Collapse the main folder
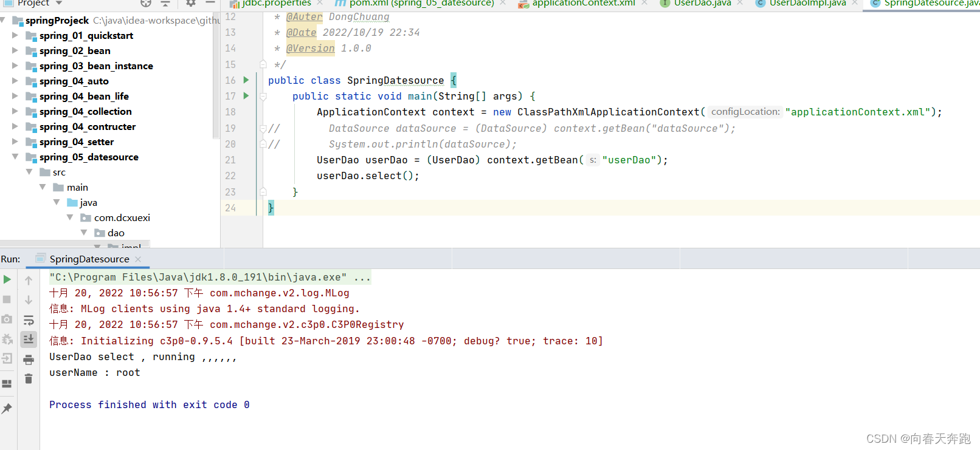This screenshot has height=450, width=980. (x=43, y=187)
